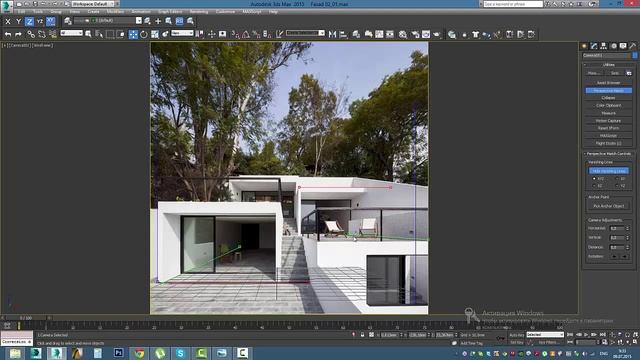Toggle the Angle Snap button
The height and width of the screenshot is (360, 640).
click(246, 35)
